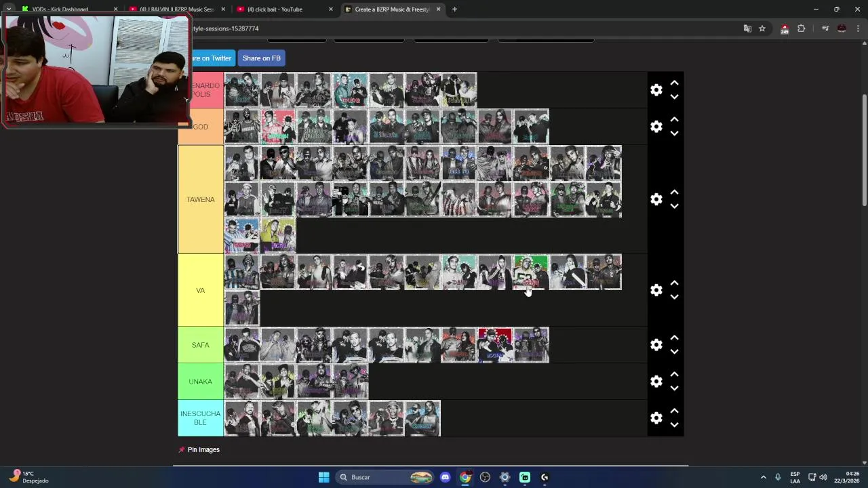Click Share on FB button

click(261, 58)
